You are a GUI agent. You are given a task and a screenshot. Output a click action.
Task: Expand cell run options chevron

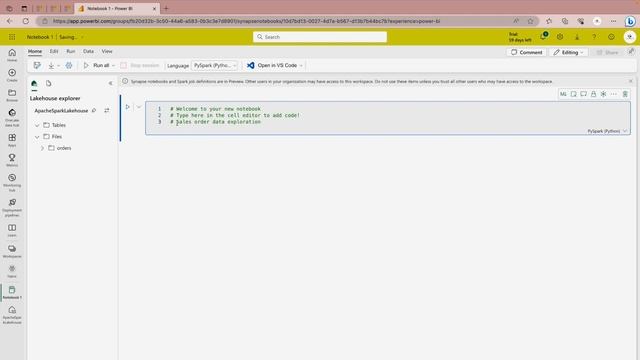[139, 107]
